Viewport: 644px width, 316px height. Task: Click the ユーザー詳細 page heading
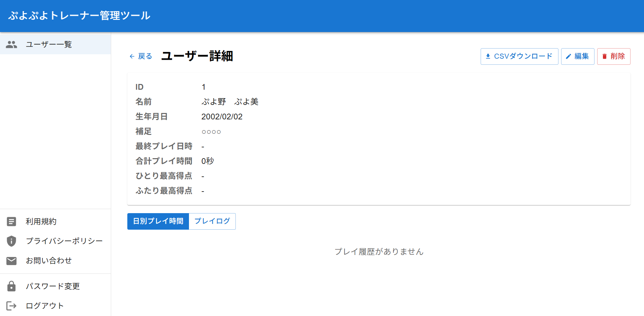(x=197, y=56)
